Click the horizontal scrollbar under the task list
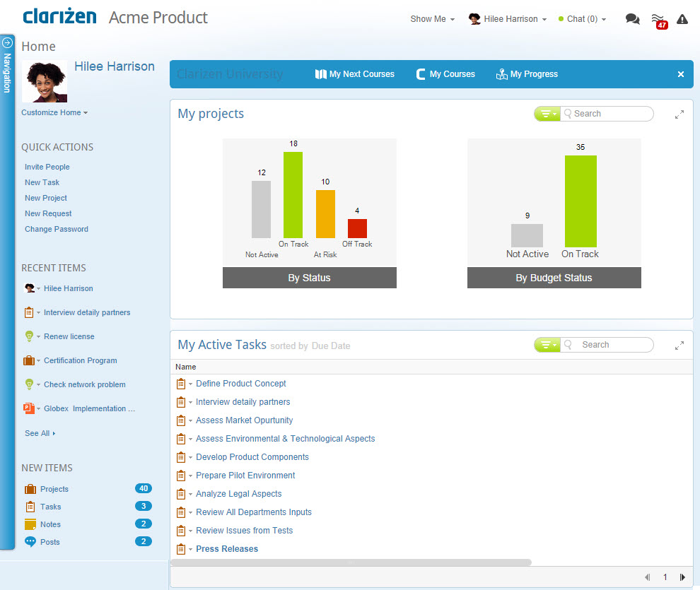700x590 pixels. pos(351,562)
